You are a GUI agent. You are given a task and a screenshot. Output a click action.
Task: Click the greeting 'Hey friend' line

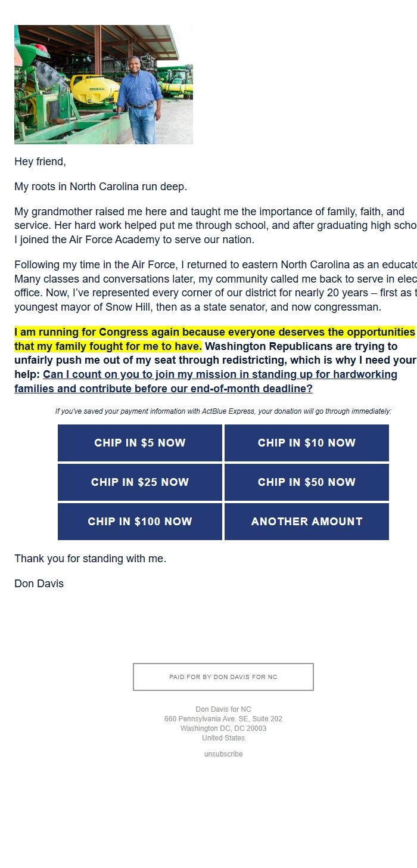pyautogui.click(x=39, y=161)
